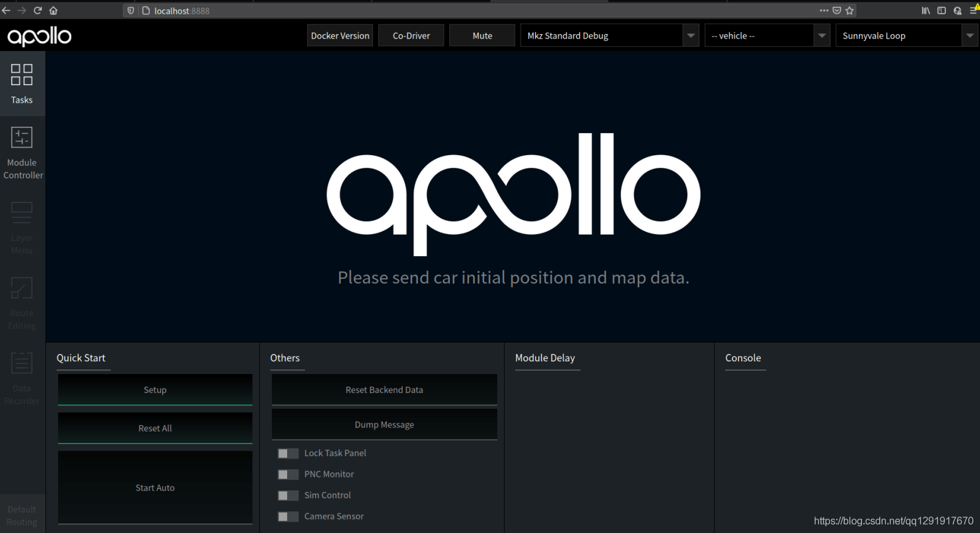Image resolution: width=980 pixels, height=533 pixels.
Task: Reload the page with refresh icon
Action: point(37,11)
